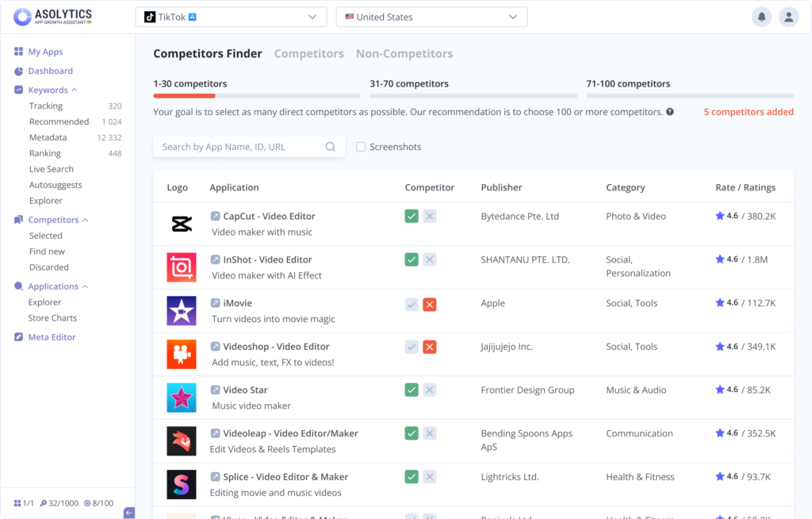Click the search magnifier icon
This screenshot has height=519, width=812.
point(331,147)
